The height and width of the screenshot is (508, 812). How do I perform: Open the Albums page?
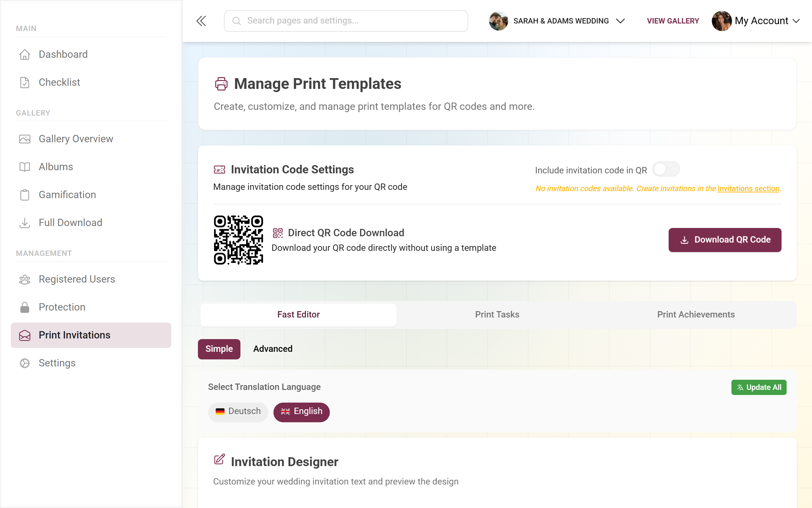[x=91, y=167]
